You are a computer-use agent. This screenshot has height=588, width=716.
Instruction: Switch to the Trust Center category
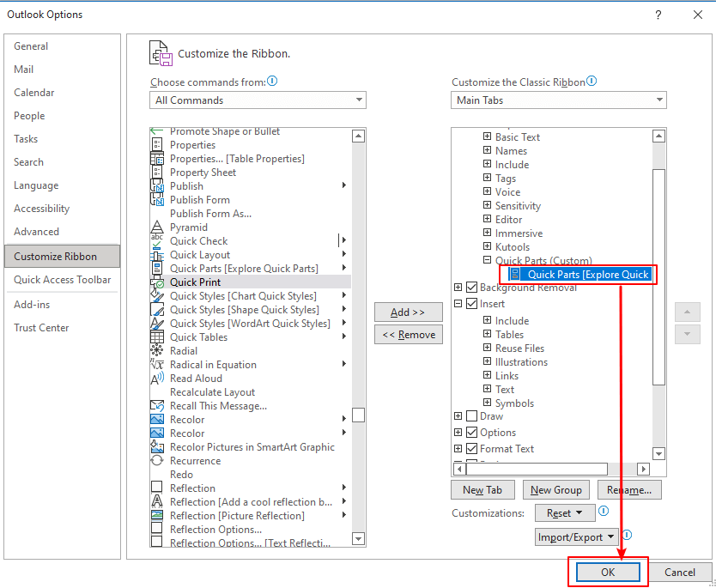pos(41,328)
